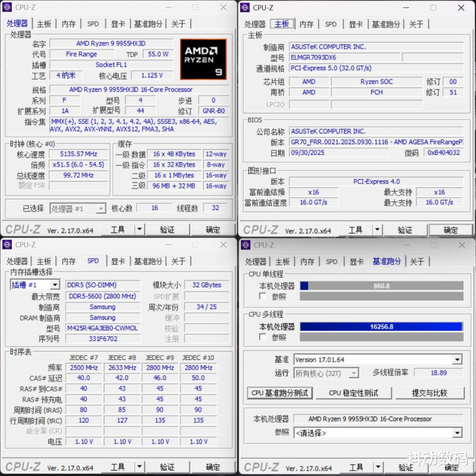Click 最大带宽 DDR5-5600 (2800 MHz)
This screenshot has height=476, width=476.
pos(103,297)
